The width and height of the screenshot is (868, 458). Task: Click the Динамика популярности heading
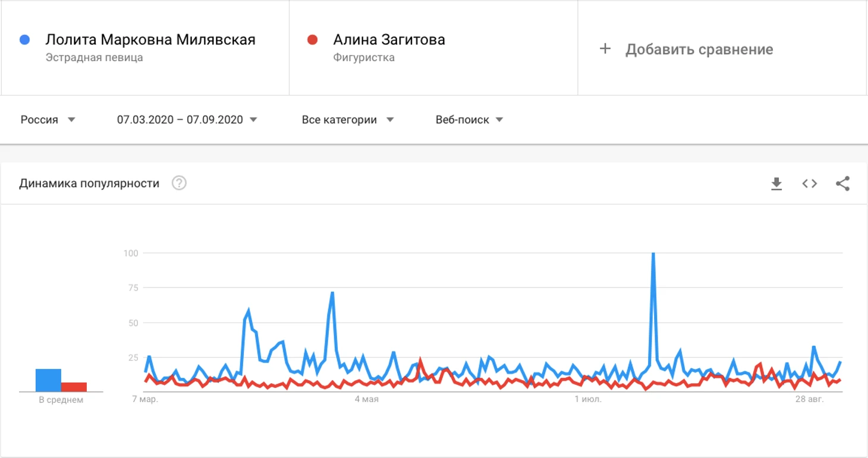tap(89, 183)
